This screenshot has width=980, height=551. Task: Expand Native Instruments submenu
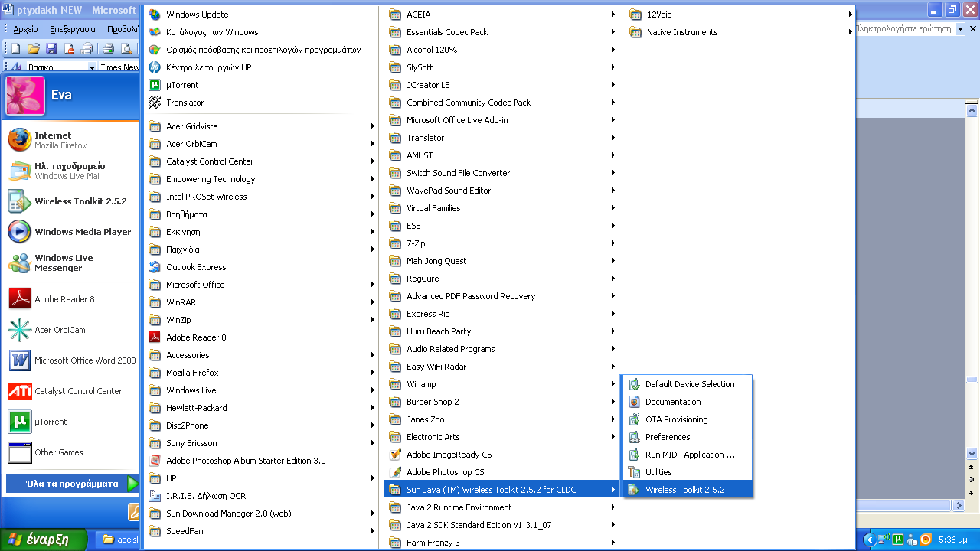[740, 32]
